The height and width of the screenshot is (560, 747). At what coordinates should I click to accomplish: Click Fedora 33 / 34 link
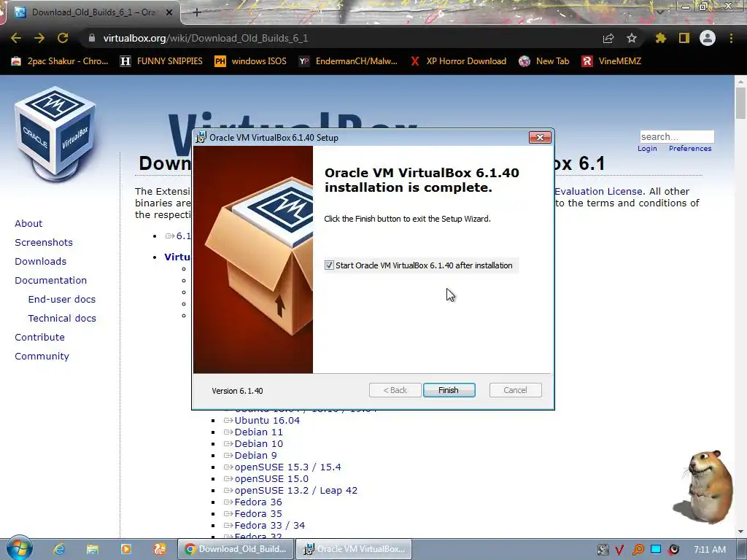tap(270, 525)
